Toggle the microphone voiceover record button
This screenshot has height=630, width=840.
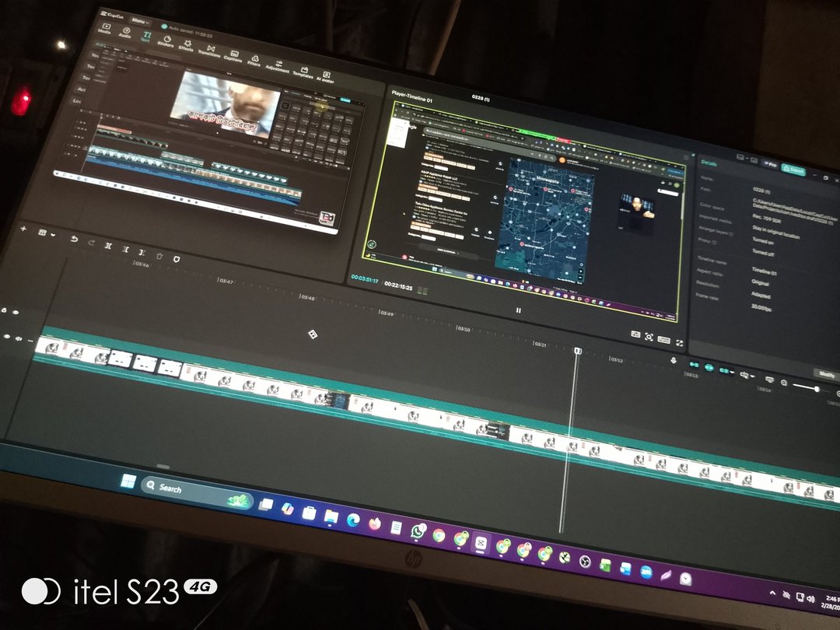coord(674,361)
